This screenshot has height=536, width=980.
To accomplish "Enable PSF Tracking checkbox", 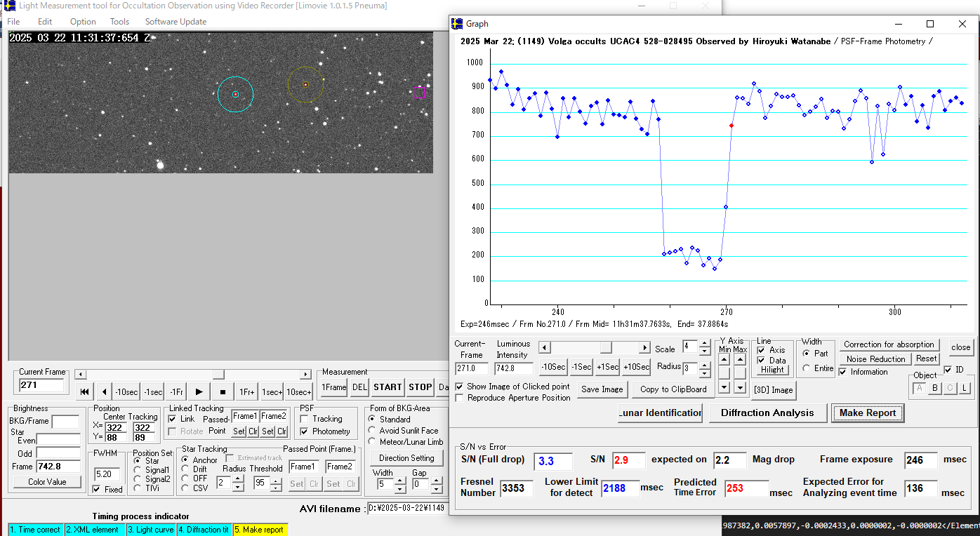I will pos(304,419).
